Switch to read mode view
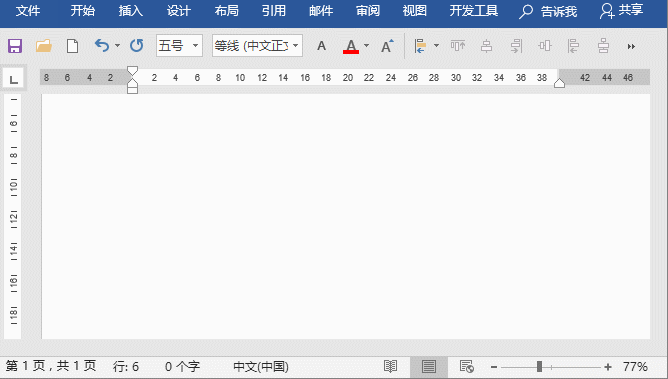 pyautogui.click(x=390, y=367)
